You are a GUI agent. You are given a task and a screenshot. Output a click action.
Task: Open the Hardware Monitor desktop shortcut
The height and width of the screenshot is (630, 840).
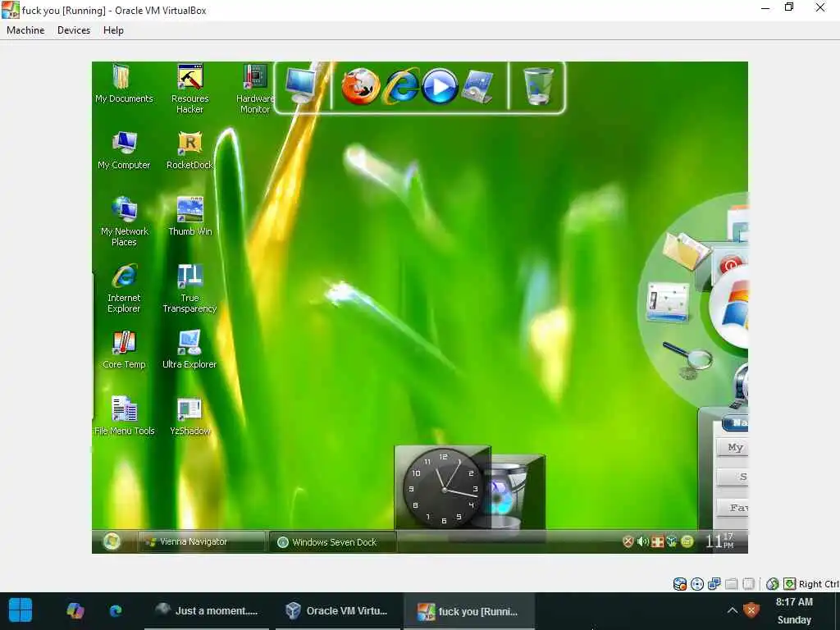click(x=255, y=89)
